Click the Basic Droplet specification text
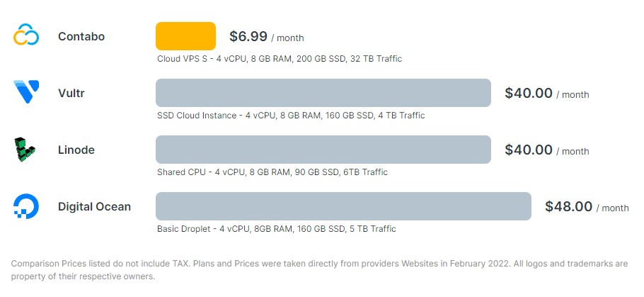 click(x=277, y=229)
